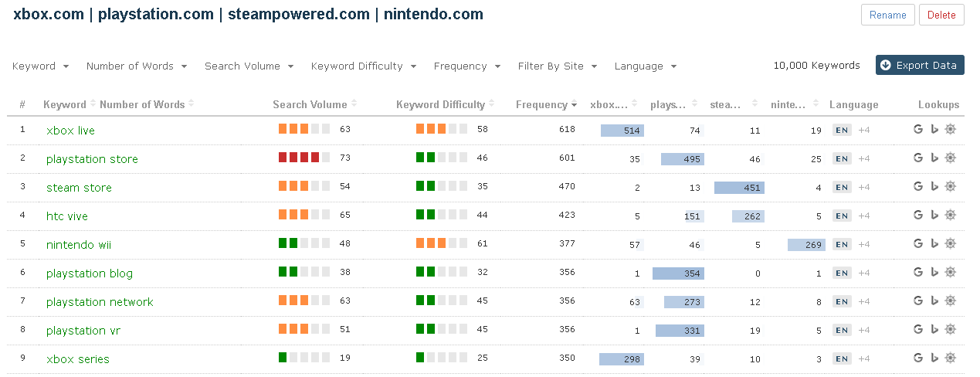Expand the Language filter dropdown
The width and height of the screenshot is (980, 377).
646,66
